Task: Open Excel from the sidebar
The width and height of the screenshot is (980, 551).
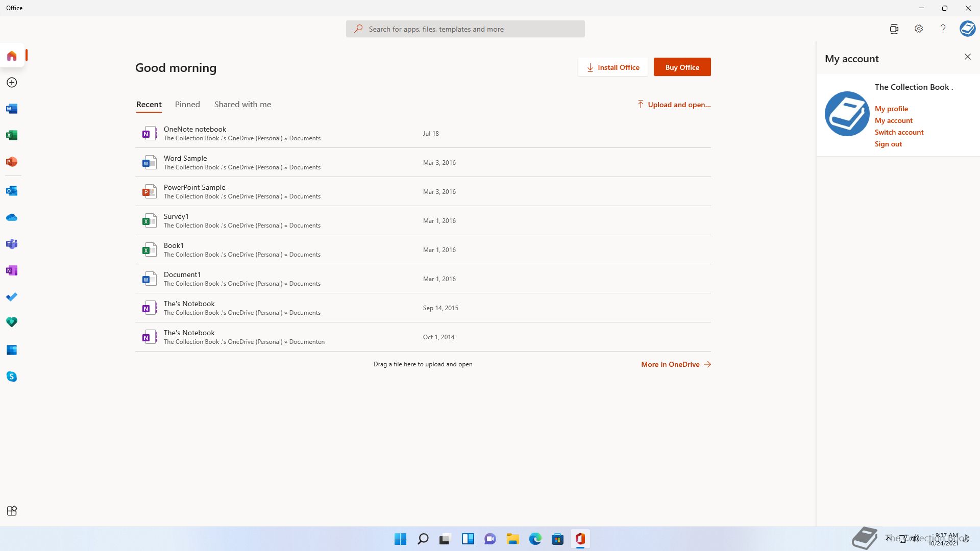Action: point(12,135)
